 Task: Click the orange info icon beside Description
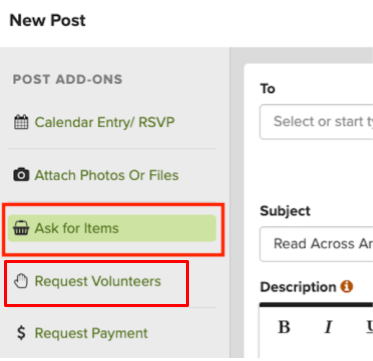tap(347, 286)
